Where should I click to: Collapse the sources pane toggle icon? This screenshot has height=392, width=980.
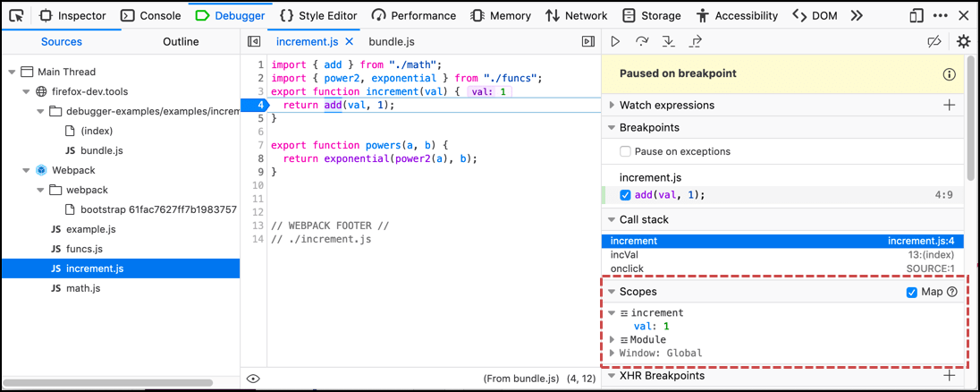point(254,42)
